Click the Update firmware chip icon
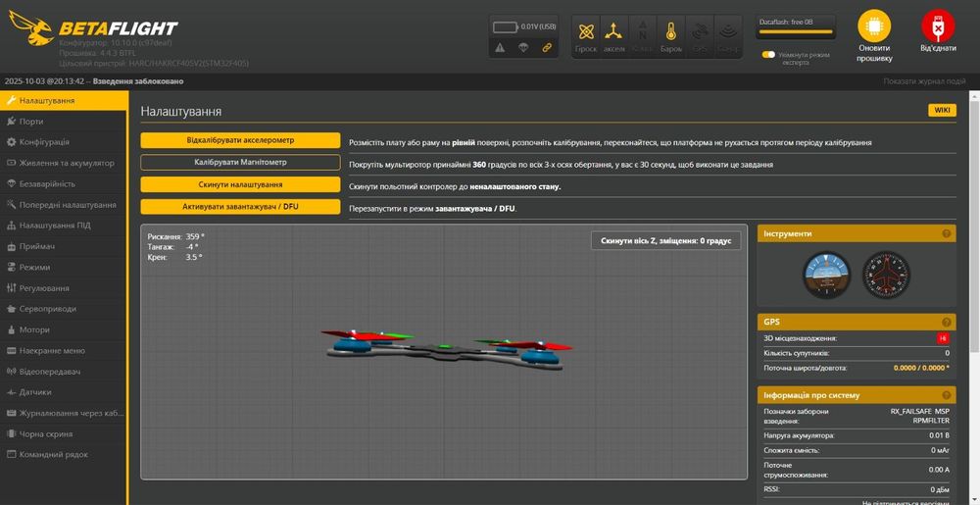The image size is (980, 505). click(x=874, y=26)
